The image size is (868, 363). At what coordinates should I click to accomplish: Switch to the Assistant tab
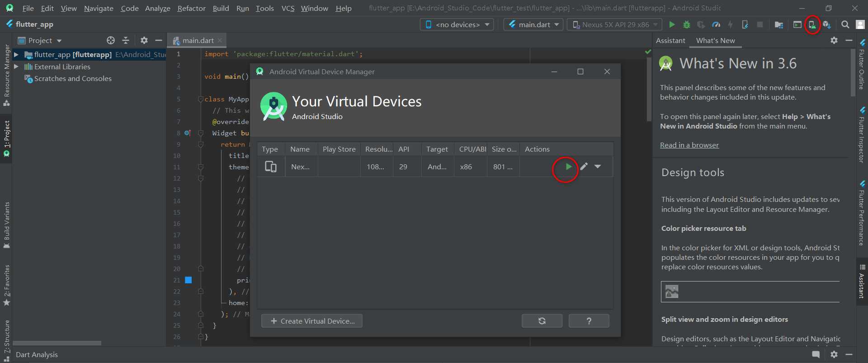pos(670,40)
